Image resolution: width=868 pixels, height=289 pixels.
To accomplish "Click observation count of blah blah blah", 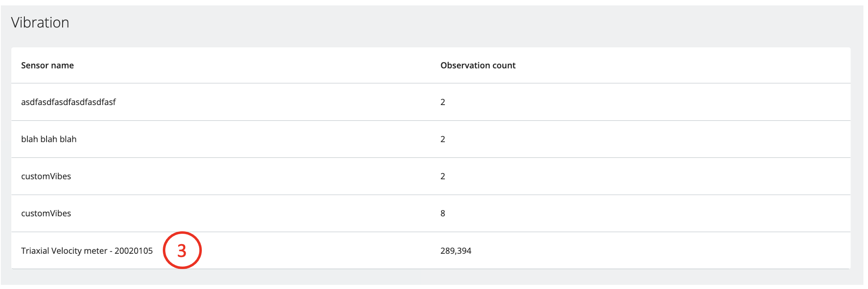I will click(x=443, y=139).
